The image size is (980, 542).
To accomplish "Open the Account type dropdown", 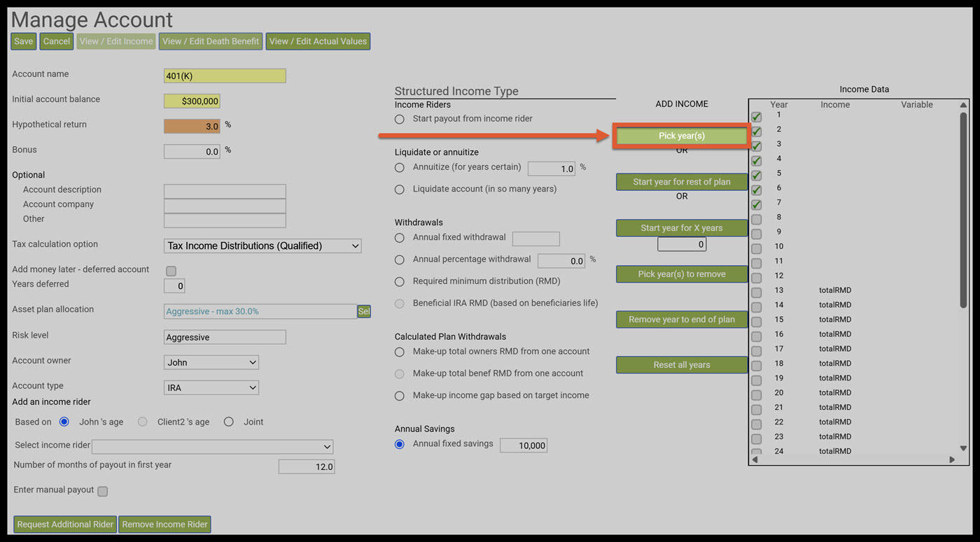I will point(211,387).
